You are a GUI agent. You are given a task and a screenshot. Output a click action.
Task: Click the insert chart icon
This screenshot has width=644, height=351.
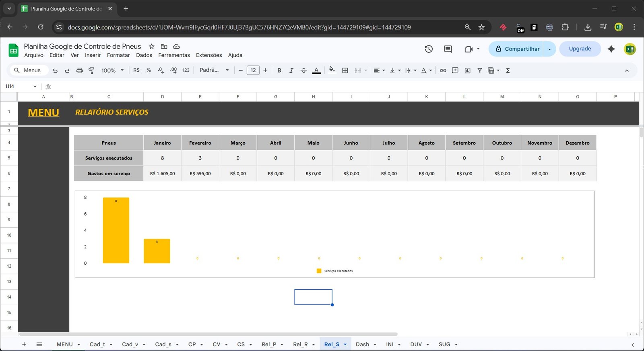point(467,71)
